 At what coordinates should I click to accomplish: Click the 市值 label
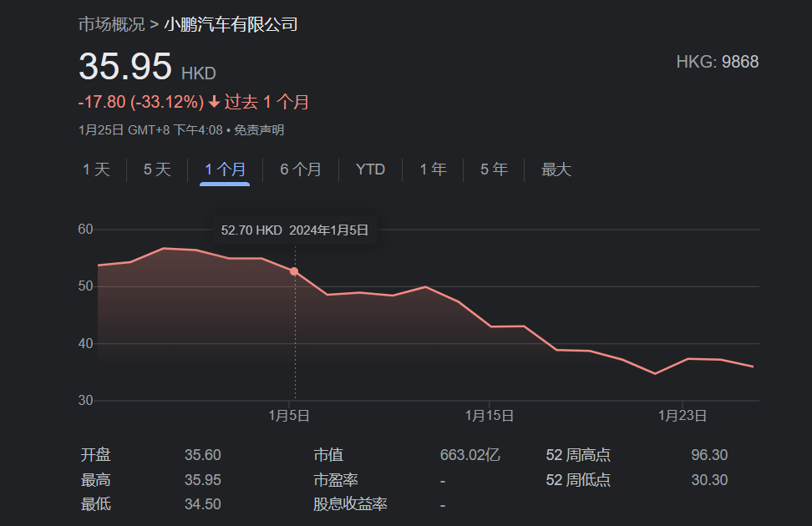coord(328,455)
